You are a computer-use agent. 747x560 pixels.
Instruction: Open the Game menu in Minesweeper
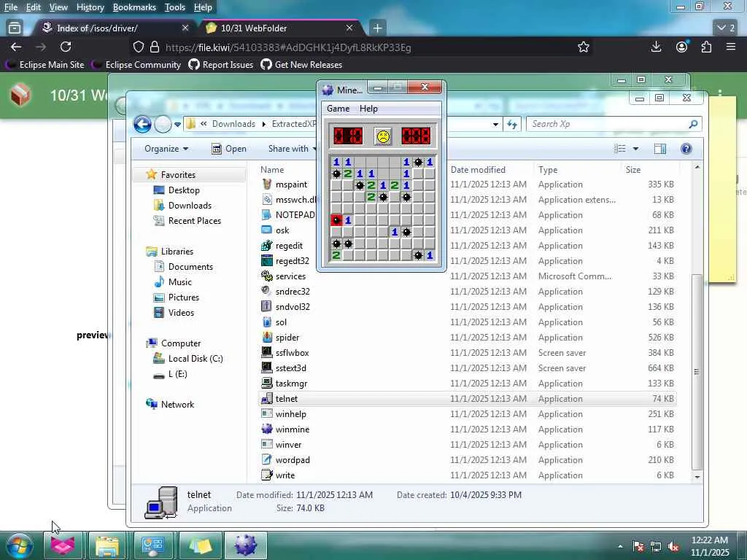pyautogui.click(x=338, y=109)
